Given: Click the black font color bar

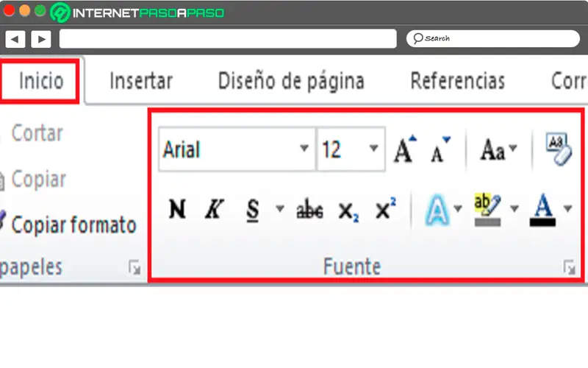Looking at the screenshot, I should pyautogui.click(x=542, y=222).
